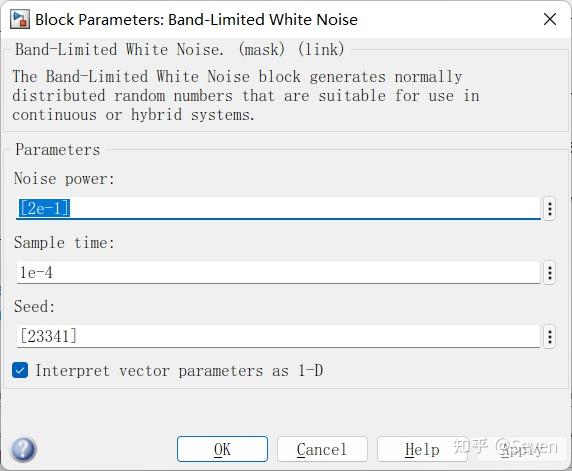Open documentation via the Help button

[x=422, y=449]
